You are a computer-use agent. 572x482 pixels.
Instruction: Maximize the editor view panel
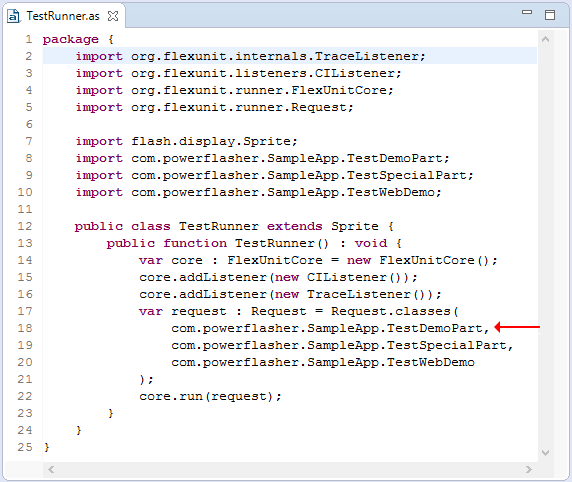click(x=550, y=15)
